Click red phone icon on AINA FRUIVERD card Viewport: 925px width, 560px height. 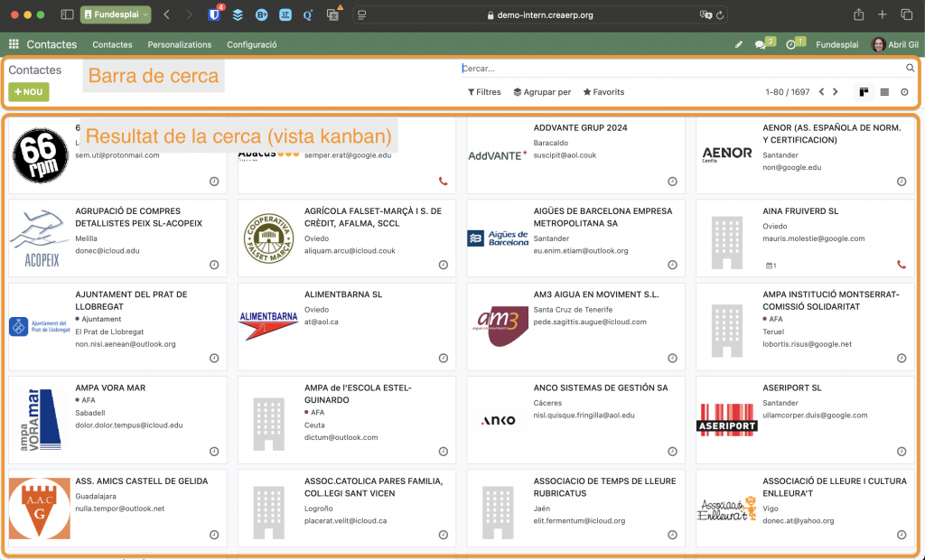tap(901, 265)
